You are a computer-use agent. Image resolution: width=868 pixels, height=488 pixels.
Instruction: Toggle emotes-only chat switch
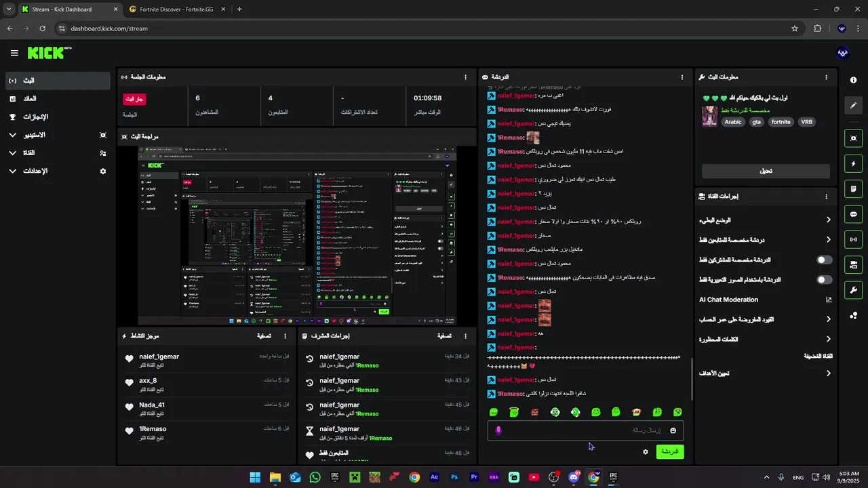(825, 279)
